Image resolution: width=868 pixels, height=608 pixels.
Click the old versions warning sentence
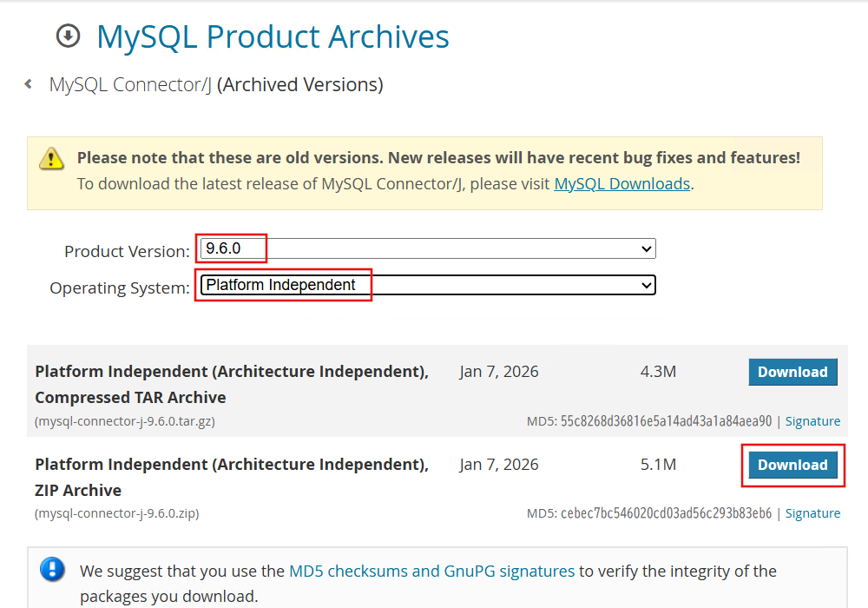click(438, 158)
